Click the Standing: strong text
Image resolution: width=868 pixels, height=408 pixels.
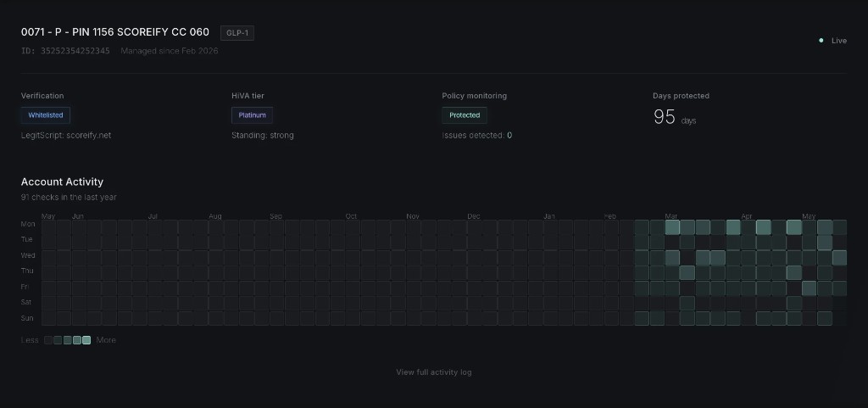263,135
